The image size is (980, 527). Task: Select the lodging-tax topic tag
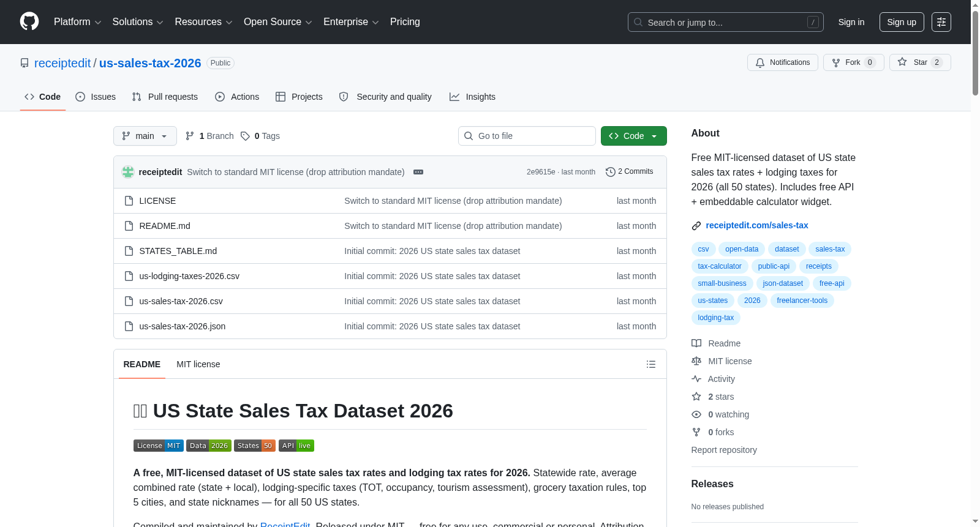point(716,318)
